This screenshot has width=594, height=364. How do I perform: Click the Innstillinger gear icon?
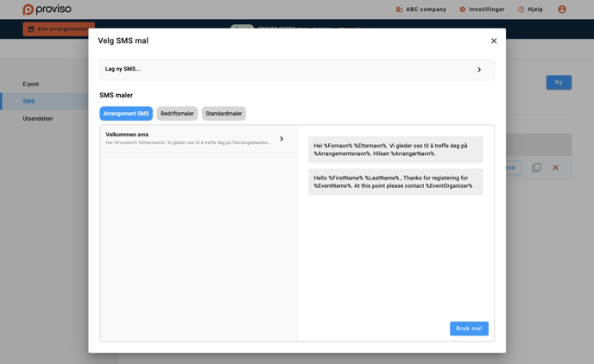tap(463, 9)
